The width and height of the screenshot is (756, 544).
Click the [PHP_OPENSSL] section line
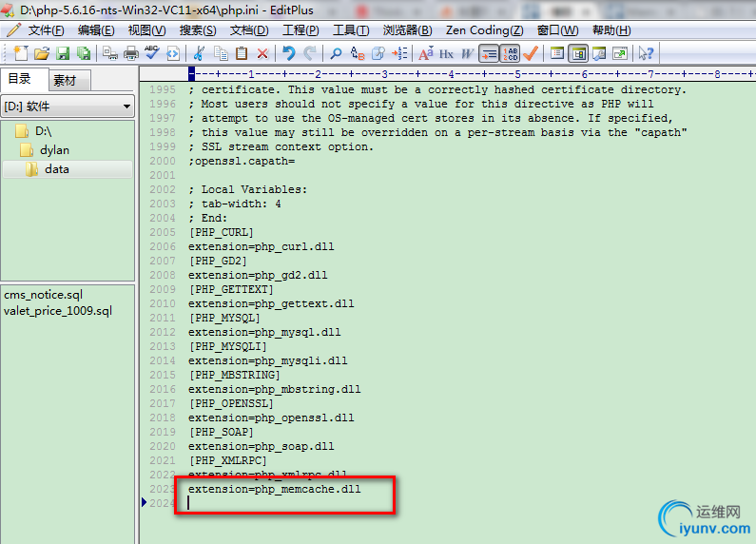[231, 403]
